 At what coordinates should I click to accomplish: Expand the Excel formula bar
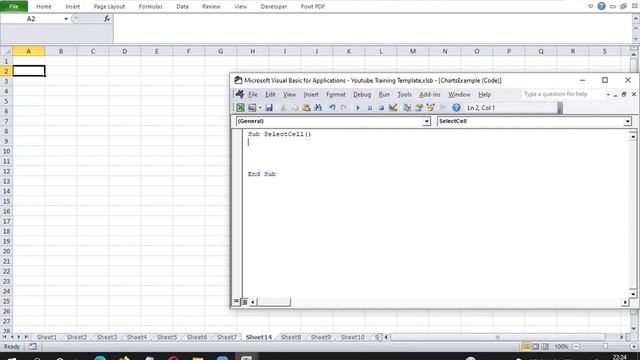pyautogui.click(x=636, y=19)
